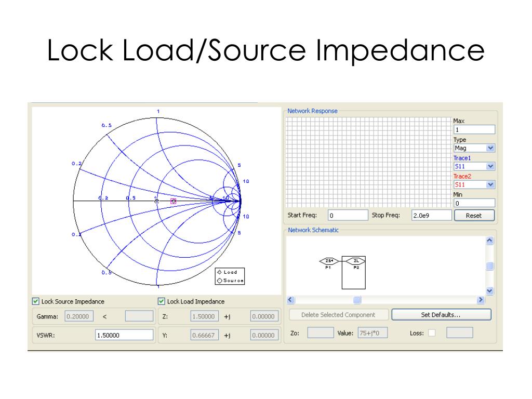
Task: Open the Type dropdown showing Mag
Action: tap(474, 148)
